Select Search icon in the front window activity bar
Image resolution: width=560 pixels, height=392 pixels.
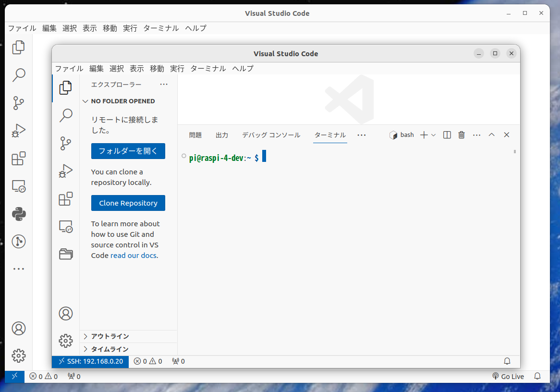66,116
